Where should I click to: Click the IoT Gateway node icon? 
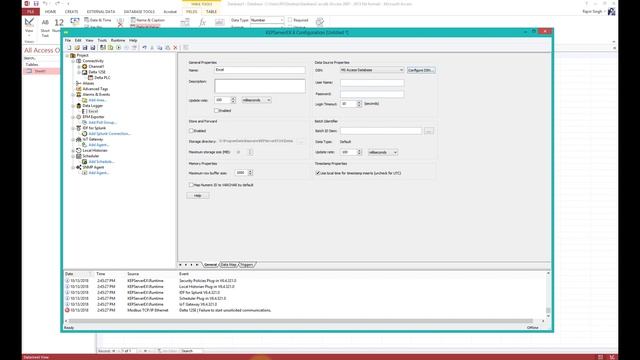(79, 139)
